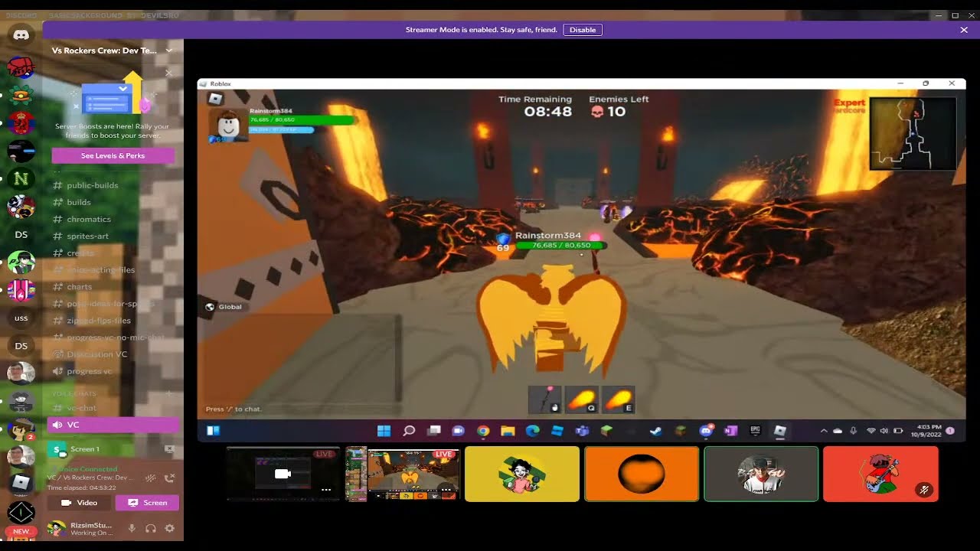The width and height of the screenshot is (980, 551).
Task: Open the server icon with the red 2 badge
Action: [21, 429]
